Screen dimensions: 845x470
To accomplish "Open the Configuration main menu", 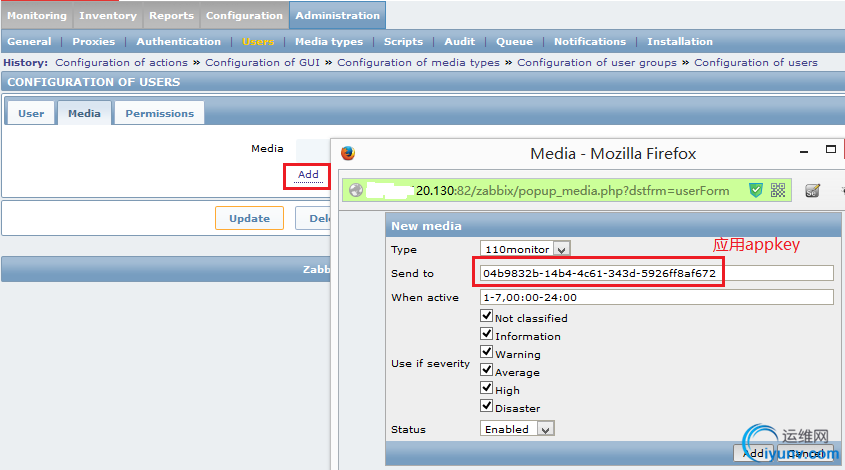I will 244,16.
